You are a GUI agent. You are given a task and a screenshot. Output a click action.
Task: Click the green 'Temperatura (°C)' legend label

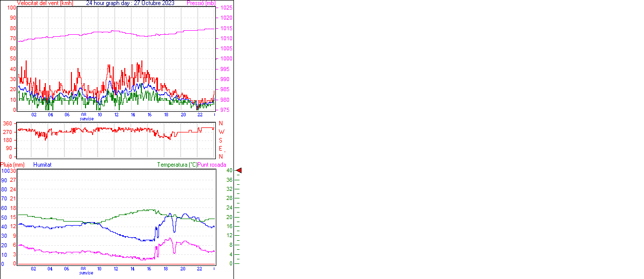coord(177,165)
